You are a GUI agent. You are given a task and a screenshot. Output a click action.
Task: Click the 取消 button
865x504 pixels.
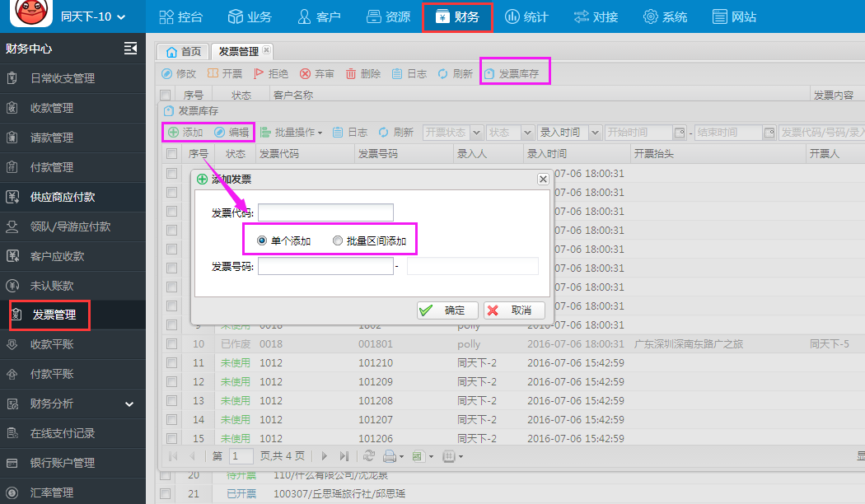click(x=514, y=310)
